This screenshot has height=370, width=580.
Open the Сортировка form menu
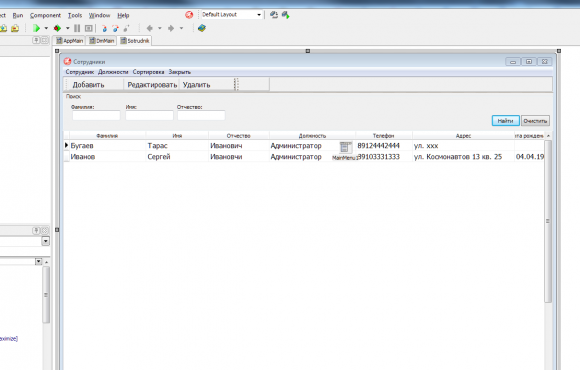(x=148, y=72)
